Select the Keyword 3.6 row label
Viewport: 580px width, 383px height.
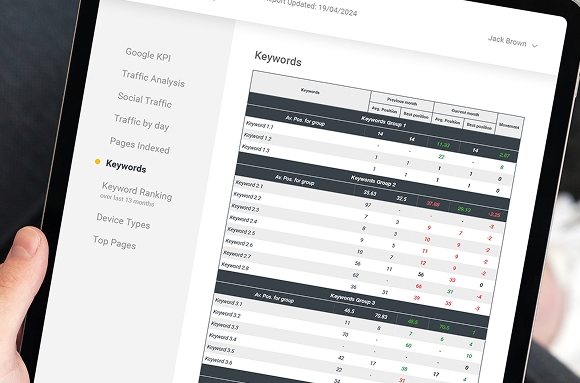(218, 360)
